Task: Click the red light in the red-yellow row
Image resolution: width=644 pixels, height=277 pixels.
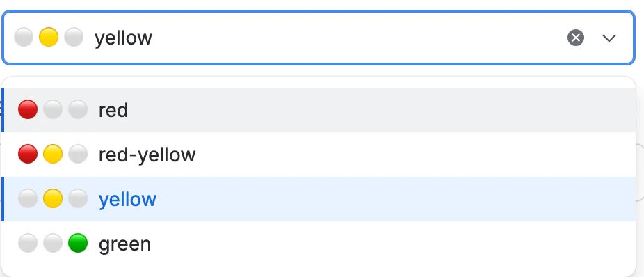Action: pos(28,154)
